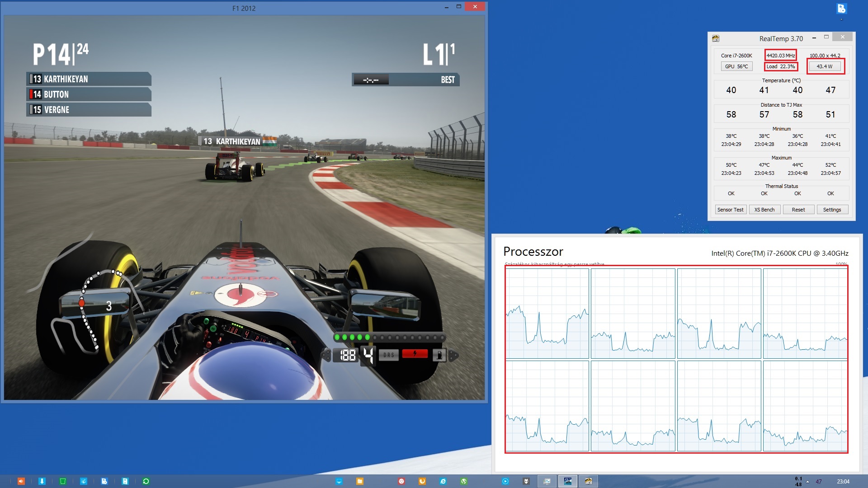Click the speed readout on the HUD
This screenshot has height=488, width=868.
[347, 356]
